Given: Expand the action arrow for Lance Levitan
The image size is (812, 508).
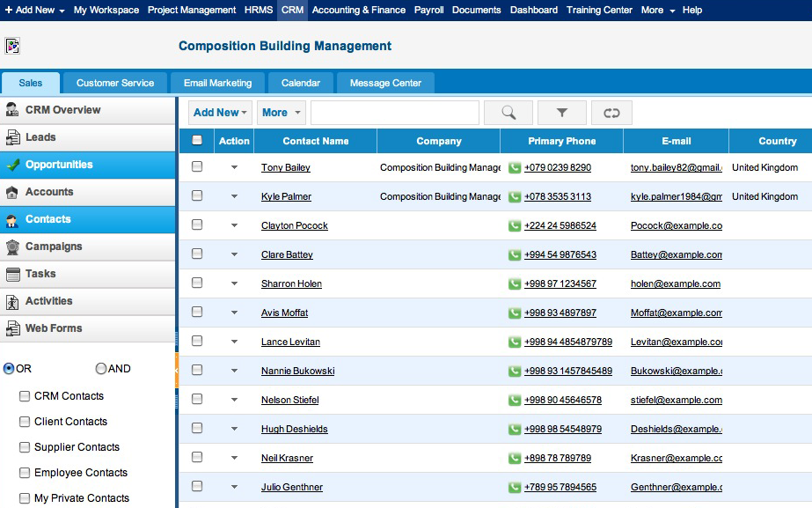Looking at the screenshot, I should point(234,342).
